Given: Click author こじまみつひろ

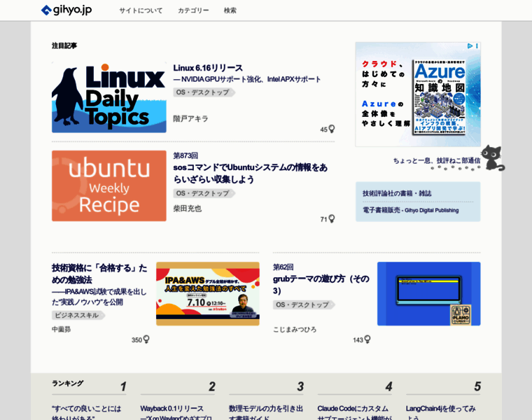Looking at the screenshot, I should 295,330.
